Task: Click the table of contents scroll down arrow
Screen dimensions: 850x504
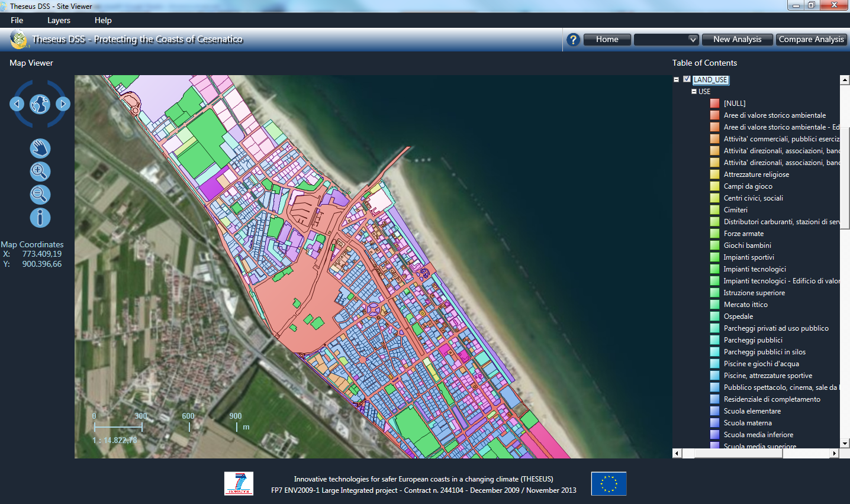Action: 845,443
